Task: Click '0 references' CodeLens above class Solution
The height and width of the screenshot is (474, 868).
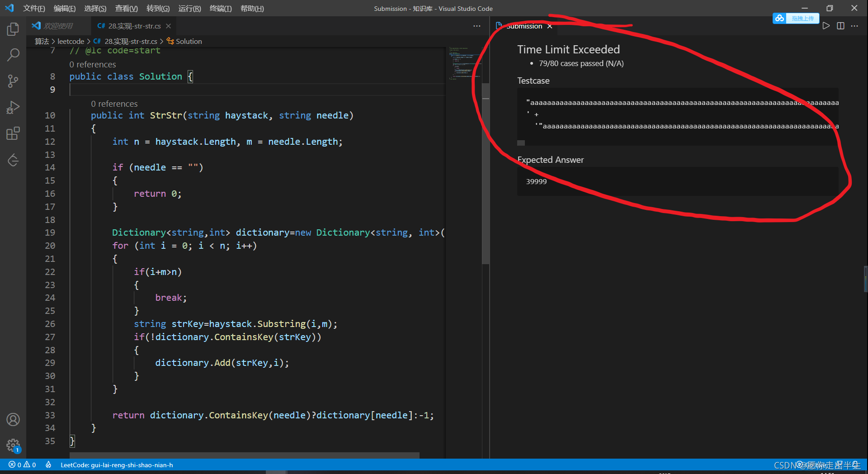Action: [x=93, y=64]
